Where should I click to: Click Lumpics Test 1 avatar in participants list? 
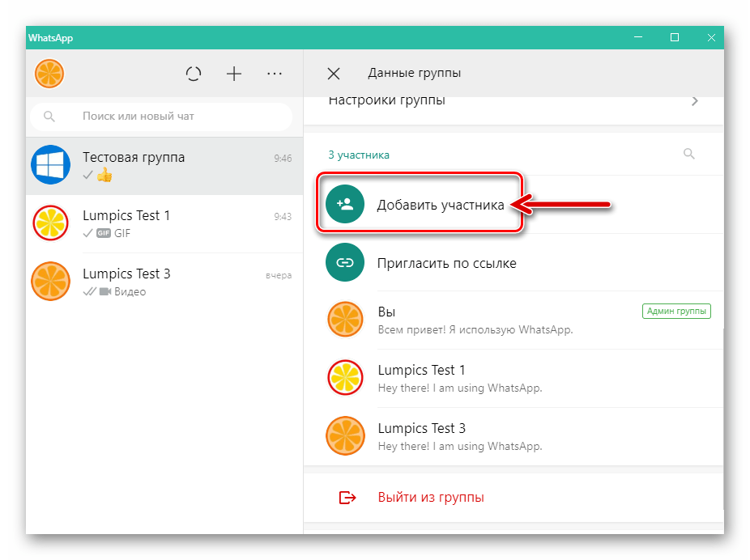pyautogui.click(x=345, y=378)
